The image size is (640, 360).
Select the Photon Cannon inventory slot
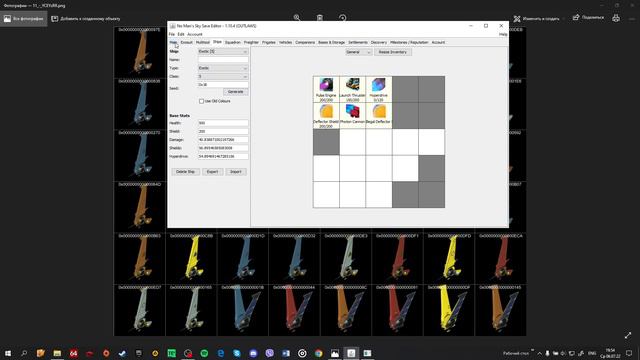[353, 116]
